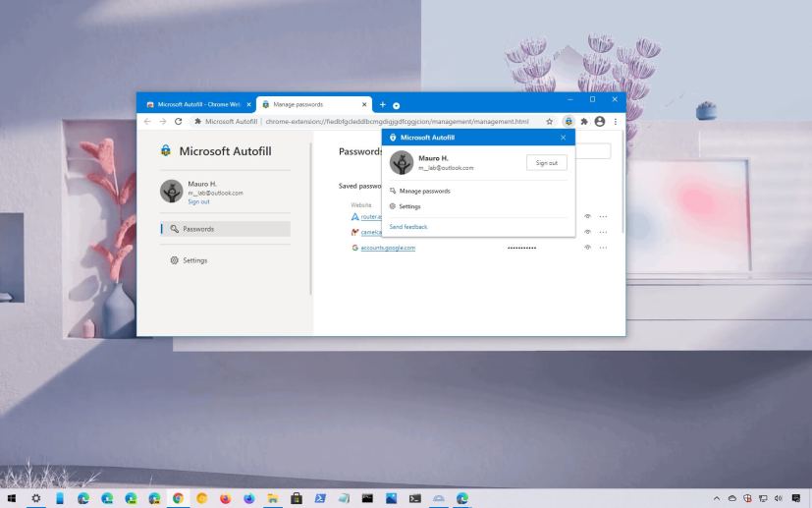812x508 pixels.
Task: Open Chrome's three-dot menu
Action: tap(616, 121)
